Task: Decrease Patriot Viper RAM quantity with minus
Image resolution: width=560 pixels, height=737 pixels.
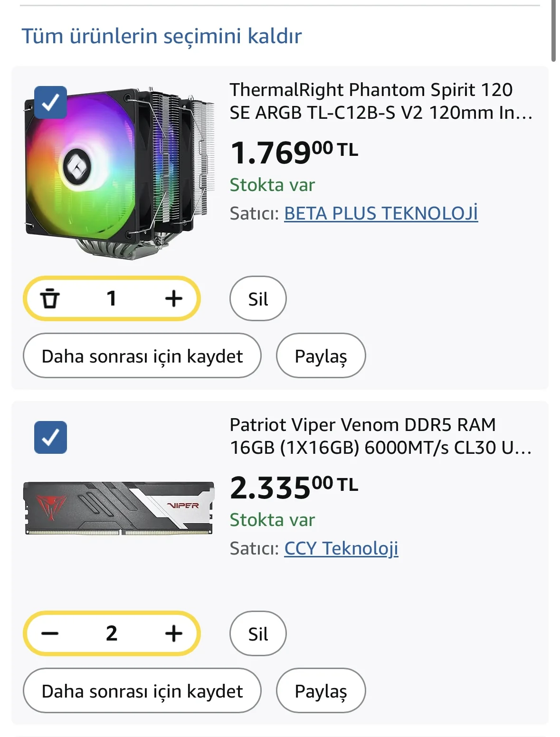Action: pos(50,633)
